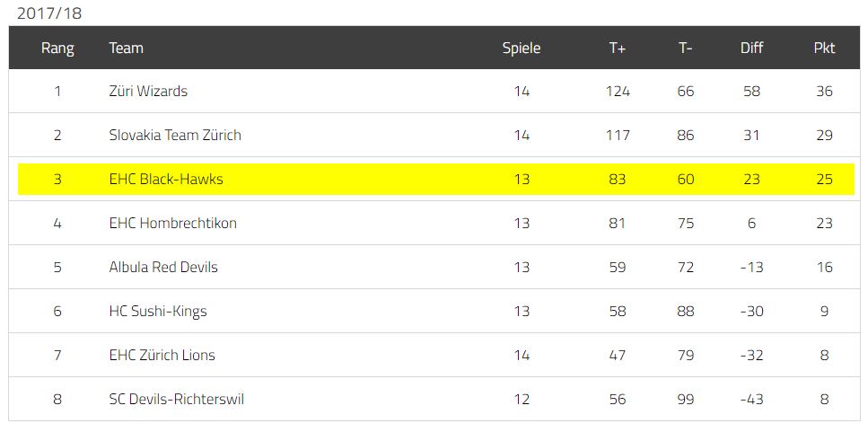This screenshot has height=432, width=868.
Task: Click the T+ column header
Action: (618, 48)
